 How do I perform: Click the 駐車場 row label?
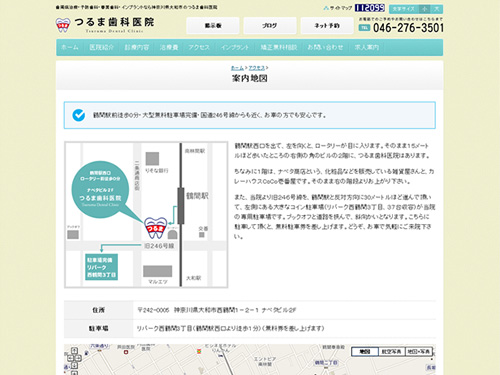click(98, 329)
